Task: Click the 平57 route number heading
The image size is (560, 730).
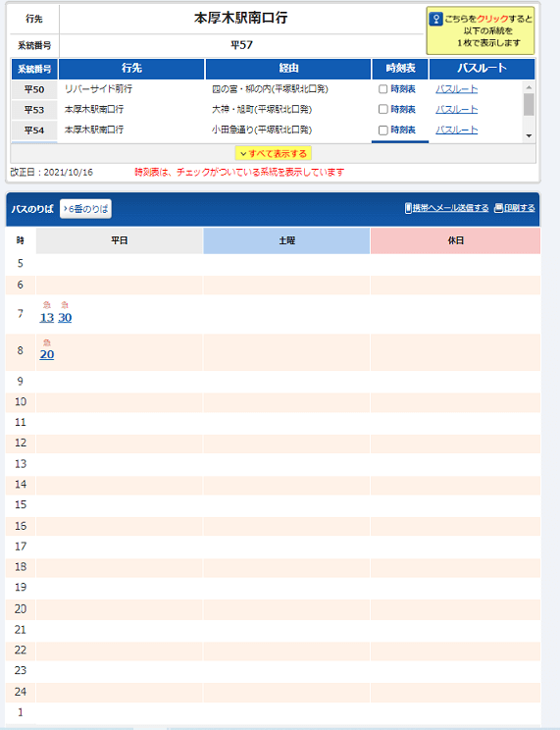Action: coord(241,45)
